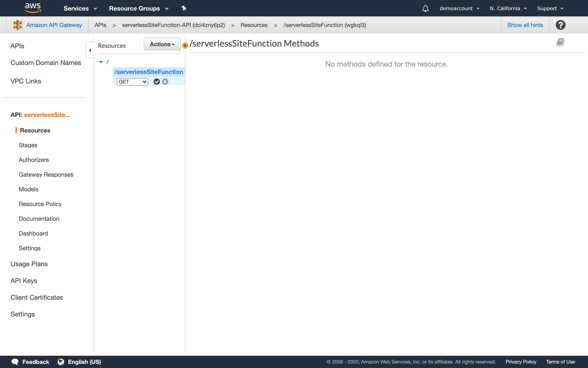The image size is (588, 368).
Task: Open API Settings under Dashboard
Action: tap(30, 248)
